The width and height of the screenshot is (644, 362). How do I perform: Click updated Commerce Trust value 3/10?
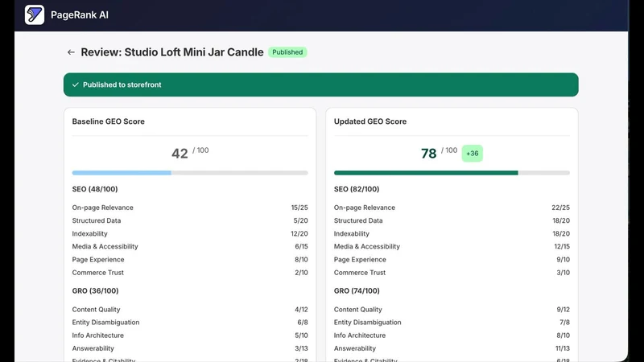pos(563,273)
